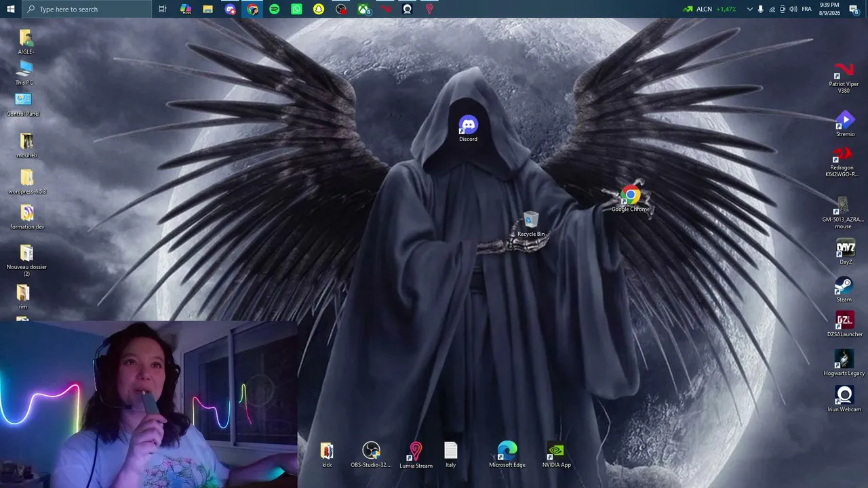Open the notification Action Center

pyautogui.click(x=854, y=9)
